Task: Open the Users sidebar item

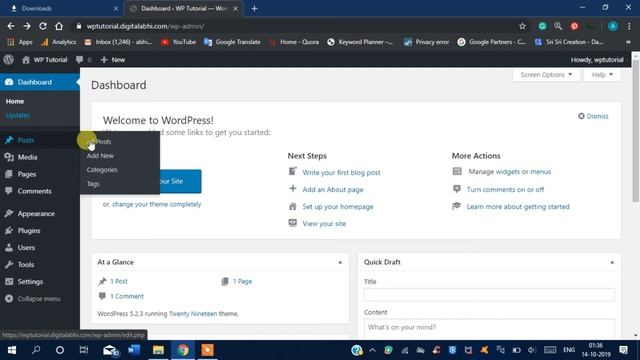Action: click(x=40, y=248)
